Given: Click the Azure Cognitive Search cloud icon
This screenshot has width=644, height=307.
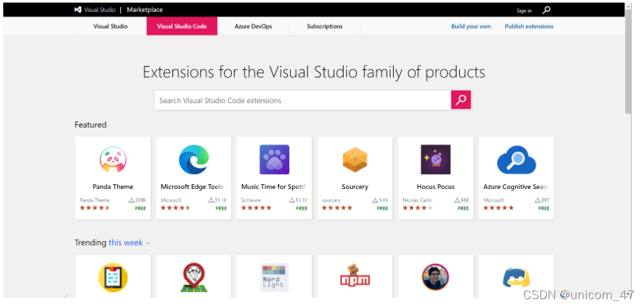Looking at the screenshot, I should coord(516,159).
